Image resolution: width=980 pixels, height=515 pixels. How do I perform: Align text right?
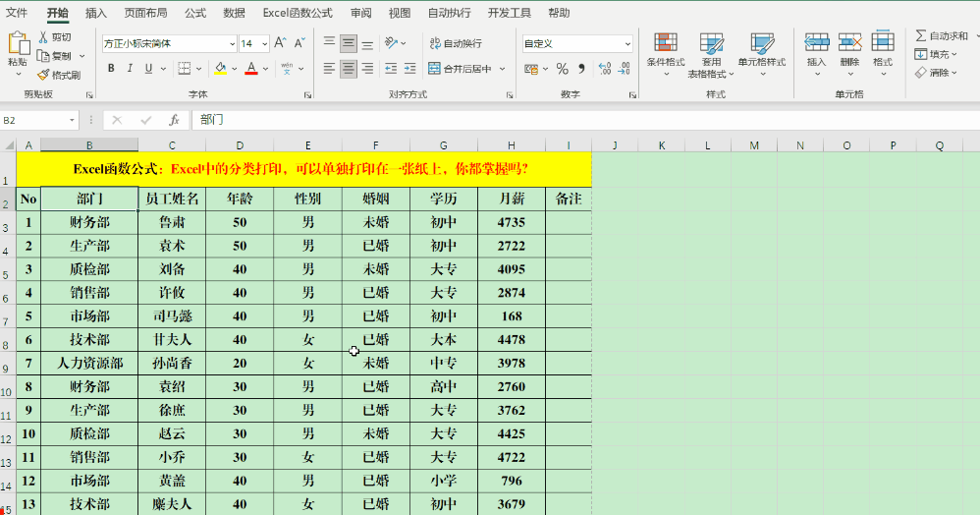(x=367, y=68)
